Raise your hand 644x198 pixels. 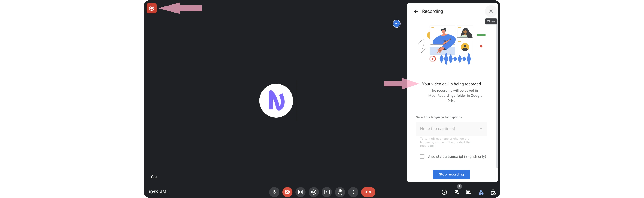click(340, 192)
